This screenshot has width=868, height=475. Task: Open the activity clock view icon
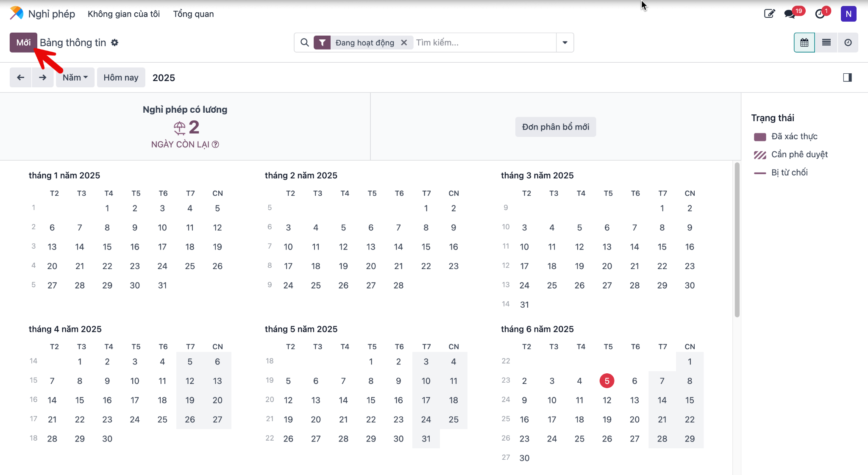coord(848,42)
